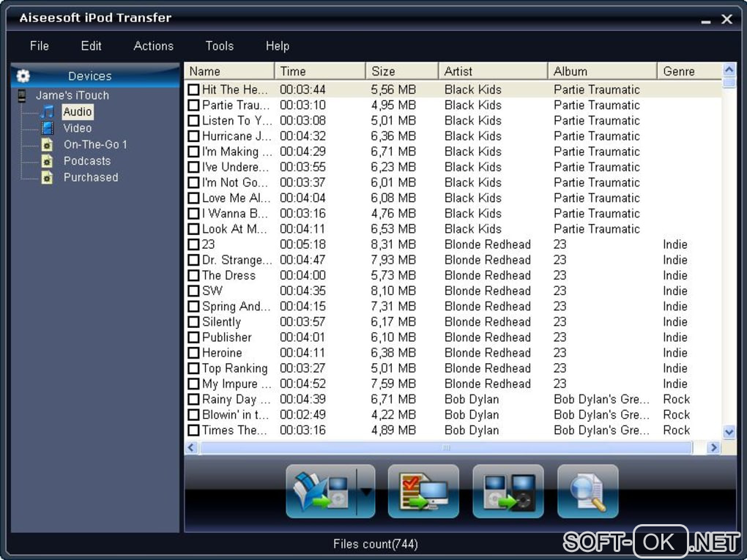747x560 pixels.
Task: Open the Edit menu
Action: coord(91,45)
